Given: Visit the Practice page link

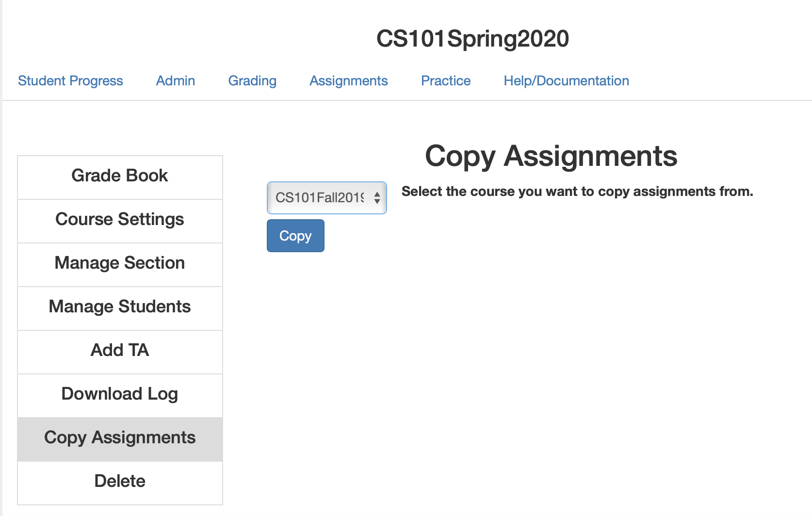Looking at the screenshot, I should [x=446, y=81].
